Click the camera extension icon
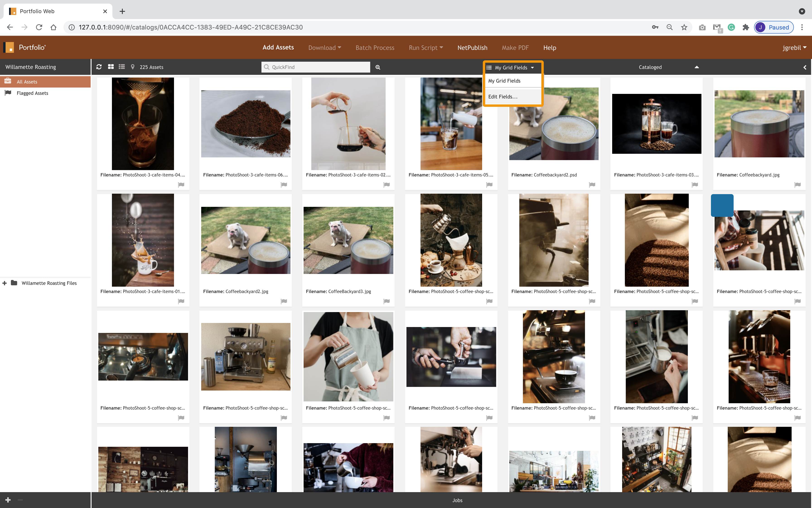The height and width of the screenshot is (508, 812). click(x=702, y=27)
